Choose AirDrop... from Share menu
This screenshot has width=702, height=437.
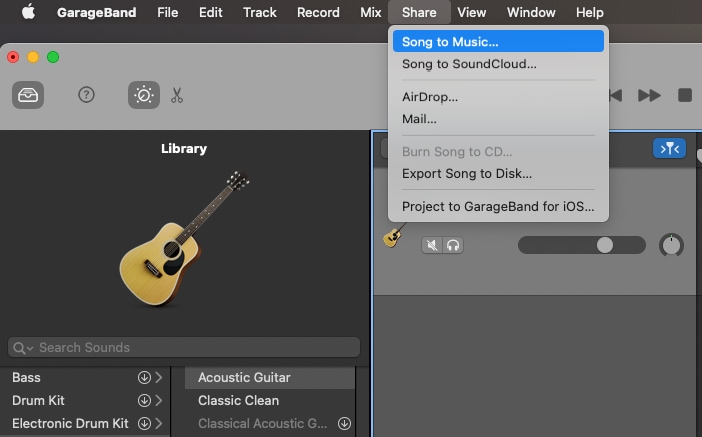point(498,97)
